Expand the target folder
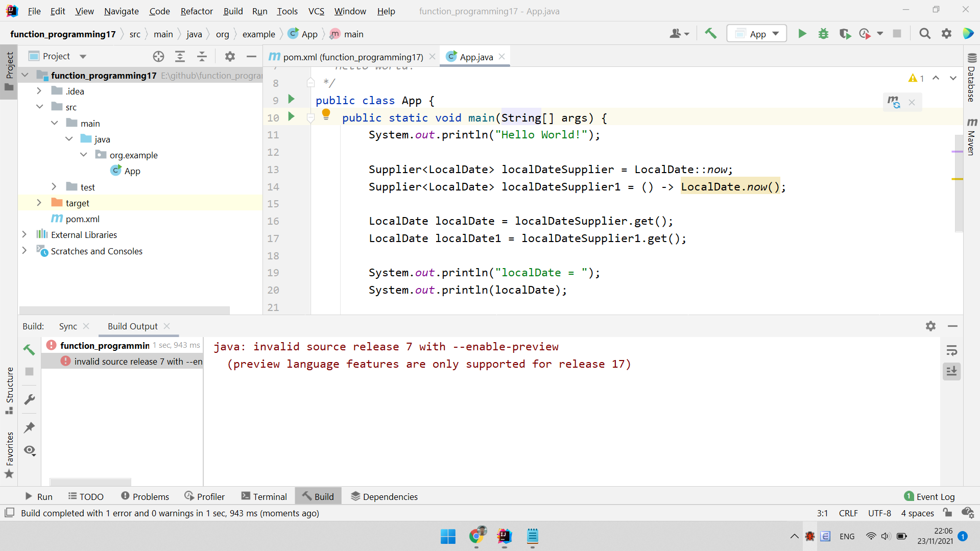980x551 pixels. pos(39,203)
